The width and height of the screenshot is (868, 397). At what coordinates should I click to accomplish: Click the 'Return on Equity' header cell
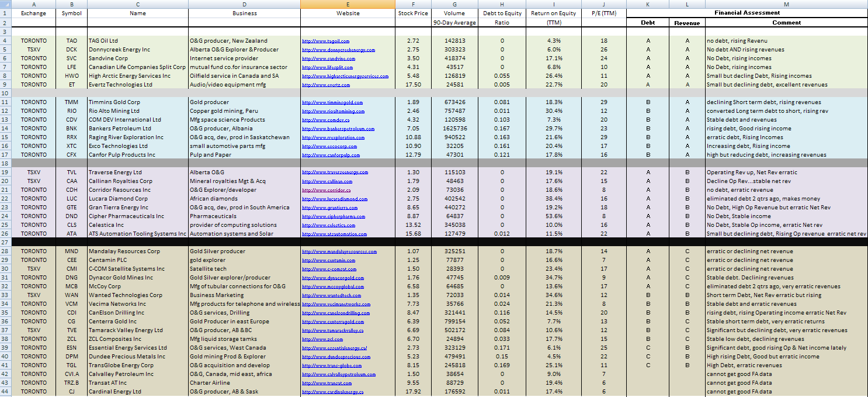tap(554, 13)
